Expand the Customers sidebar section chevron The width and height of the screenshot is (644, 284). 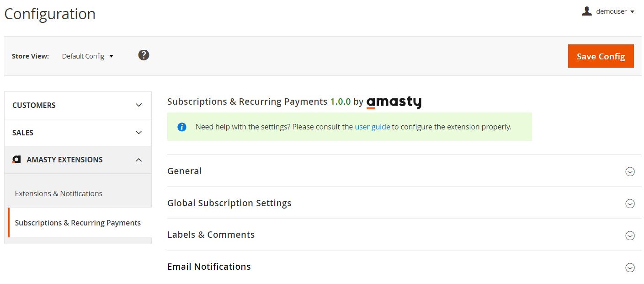click(139, 105)
